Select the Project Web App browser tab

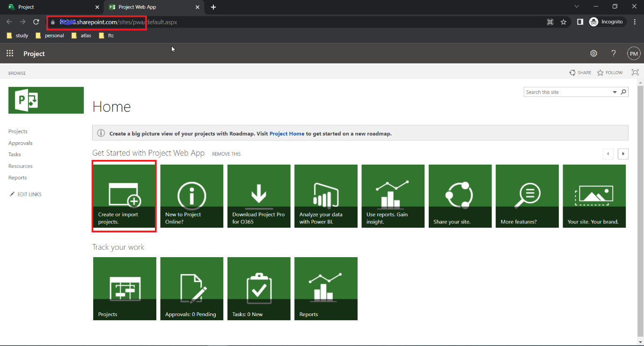tap(153, 7)
